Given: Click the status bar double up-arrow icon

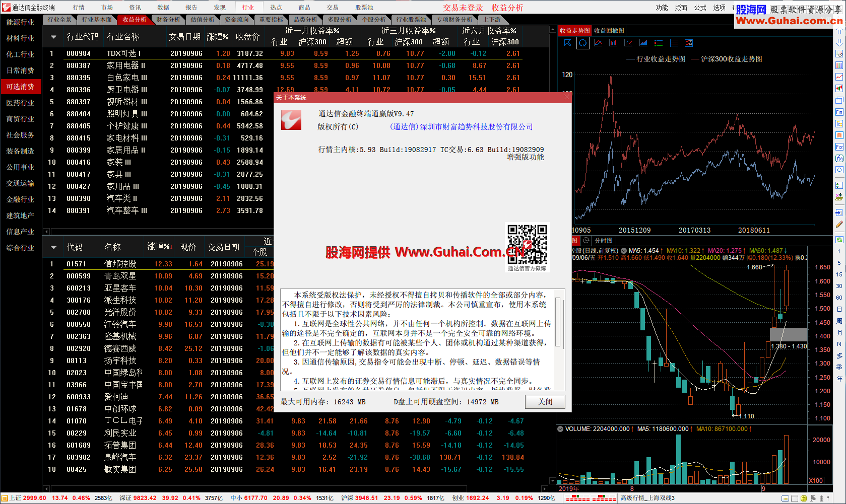Looking at the screenshot, I should [x=822, y=498].
